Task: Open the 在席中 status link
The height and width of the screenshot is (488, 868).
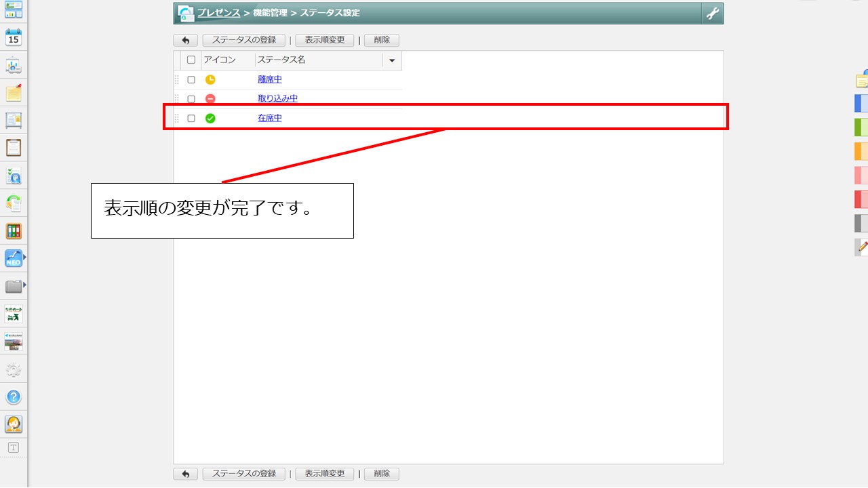Action: coord(269,117)
